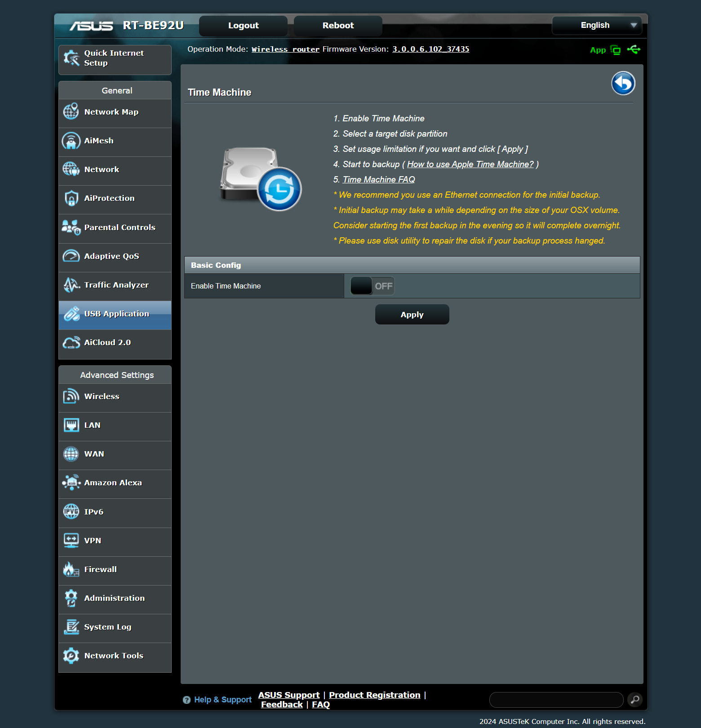Click the green USB status icon
This screenshot has width=701, height=728.
point(634,49)
